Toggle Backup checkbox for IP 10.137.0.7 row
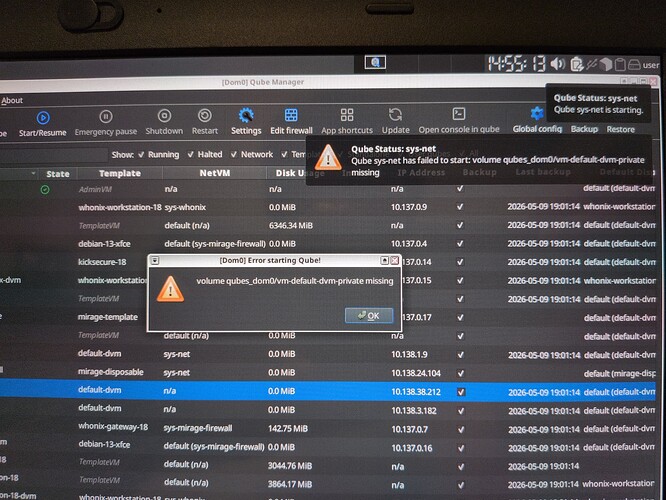This screenshot has width=666, height=500. tap(461, 429)
